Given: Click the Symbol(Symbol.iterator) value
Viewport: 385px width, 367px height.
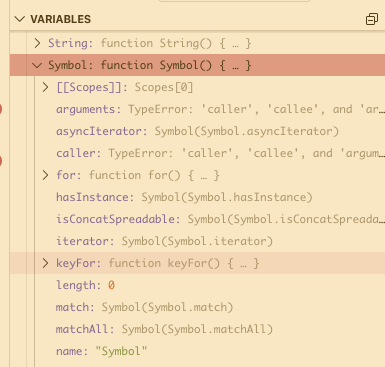Looking at the screenshot, I should (x=197, y=241).
